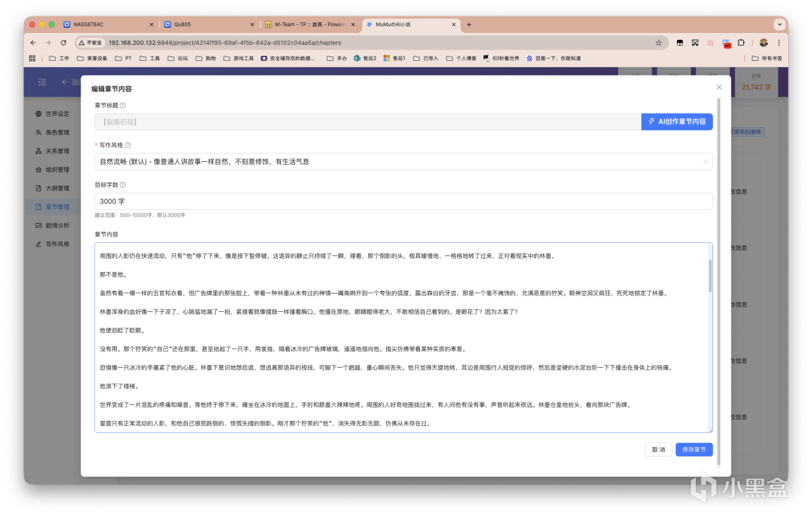
Task: Click the 目标字数 input showing 3000 字
Action: tap(403, 201)
